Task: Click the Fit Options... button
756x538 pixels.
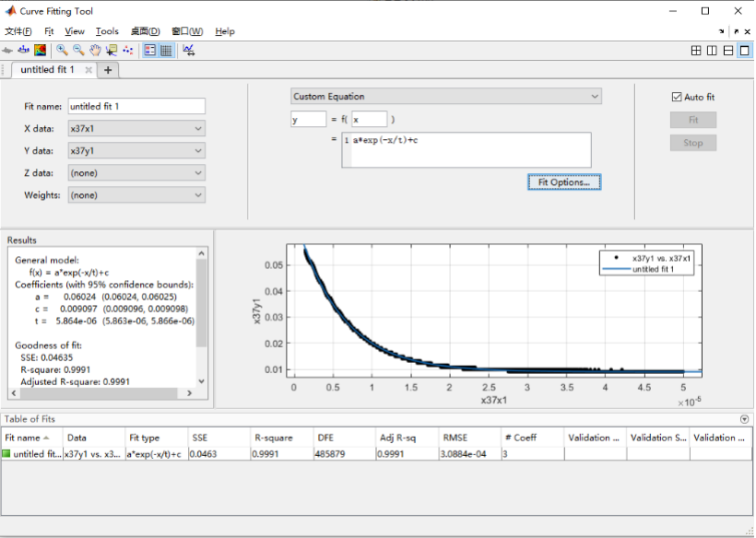Action: tap(564, 182)
